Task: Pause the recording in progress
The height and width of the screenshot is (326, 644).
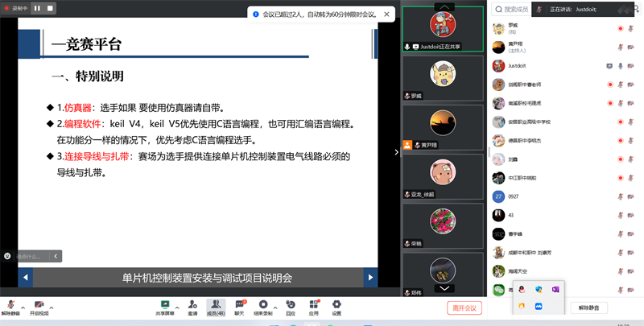Action: 37,8
